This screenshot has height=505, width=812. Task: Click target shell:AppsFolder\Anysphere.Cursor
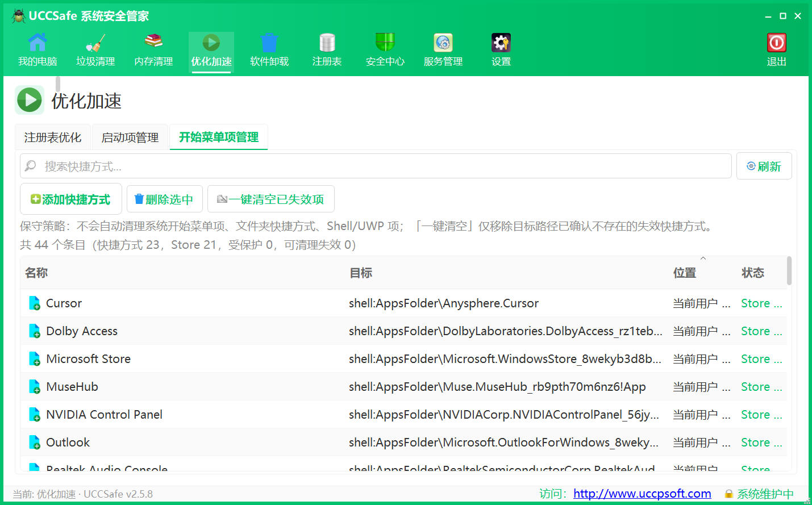pyautogui.click(x=444, y=303)
